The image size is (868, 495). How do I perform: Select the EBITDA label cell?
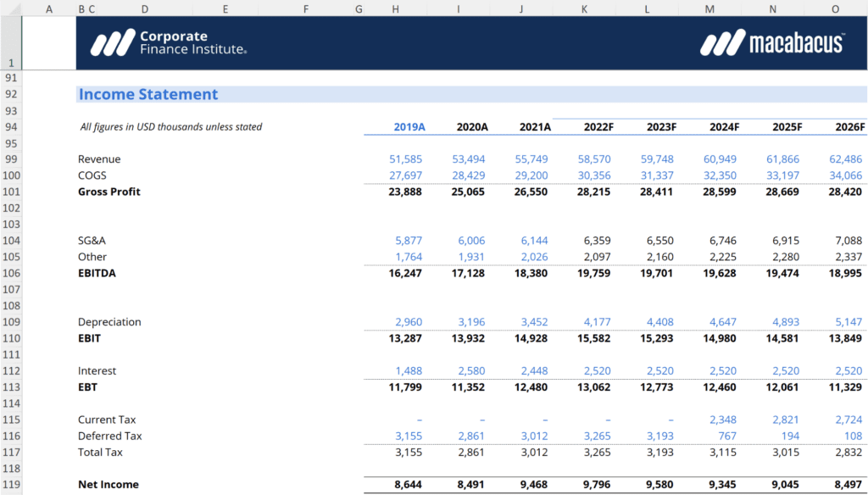coord(98,273)
